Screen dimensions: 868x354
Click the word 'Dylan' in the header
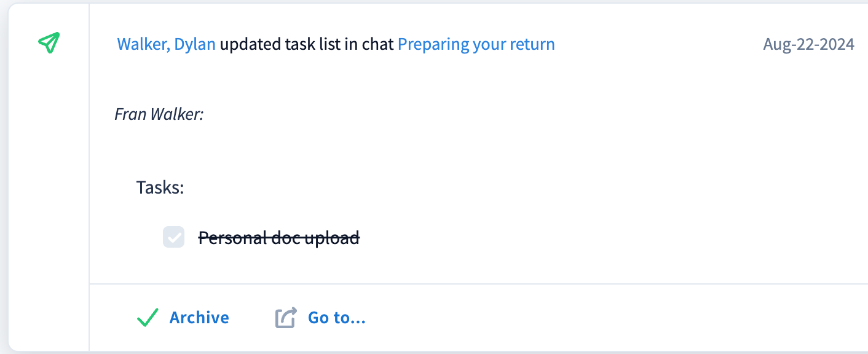click(195, 44)
